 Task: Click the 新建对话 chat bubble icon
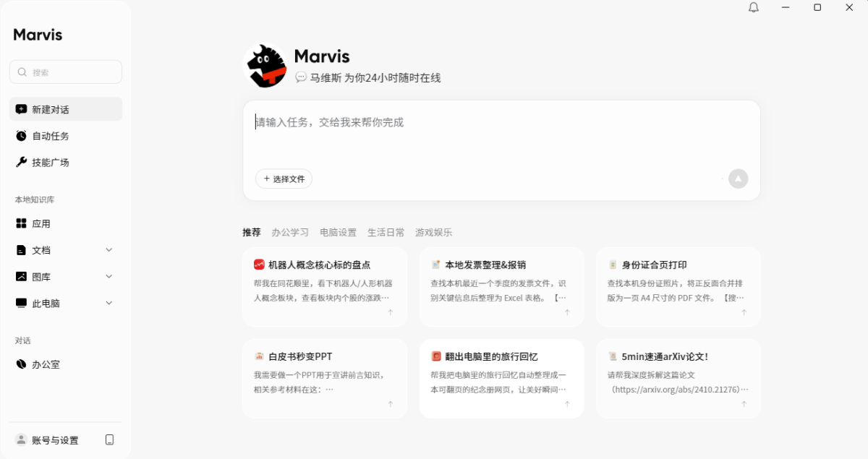21,109
